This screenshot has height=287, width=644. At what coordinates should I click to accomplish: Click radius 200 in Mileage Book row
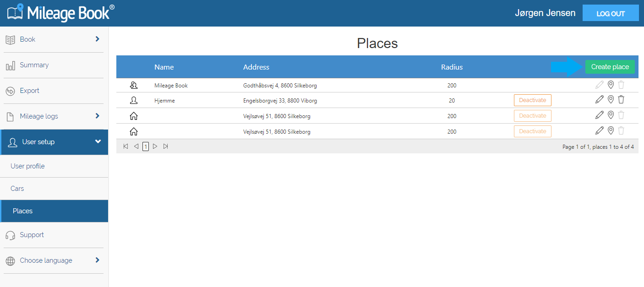coord(452,86)
